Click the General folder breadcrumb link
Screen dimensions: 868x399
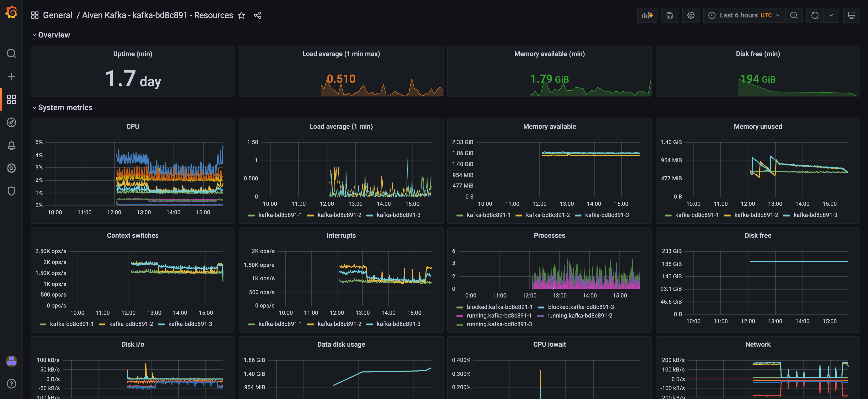pyautogui.click(x=58, y=16)
